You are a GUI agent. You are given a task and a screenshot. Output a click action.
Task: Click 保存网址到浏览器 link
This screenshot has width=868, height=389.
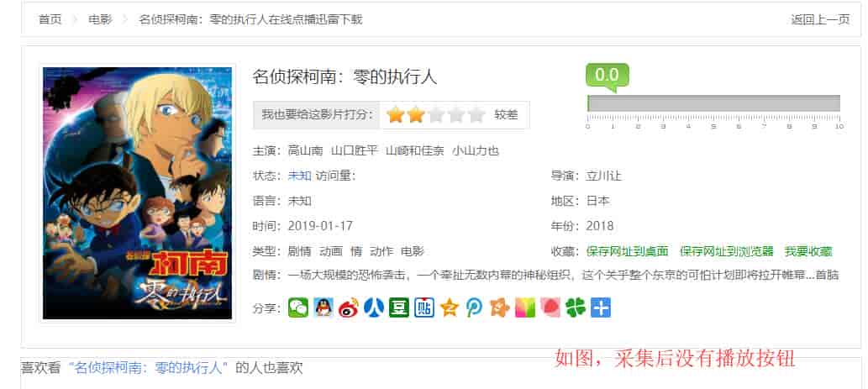[x=727, y=251]
